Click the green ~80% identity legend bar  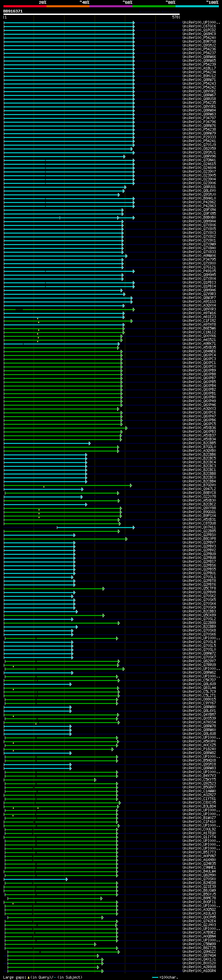[x=154, y=6]
